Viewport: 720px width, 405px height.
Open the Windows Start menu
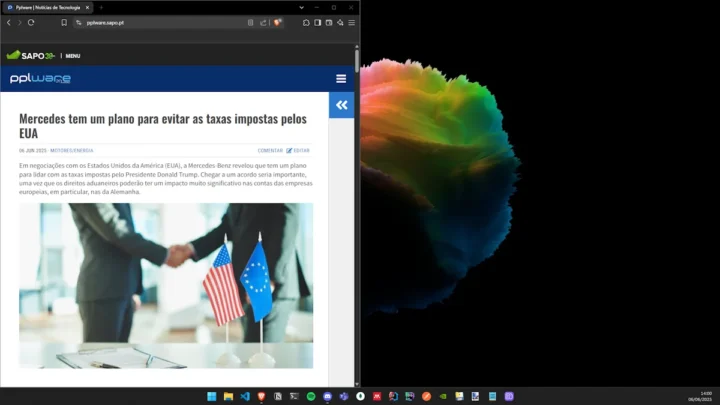[x=212, y=397]
